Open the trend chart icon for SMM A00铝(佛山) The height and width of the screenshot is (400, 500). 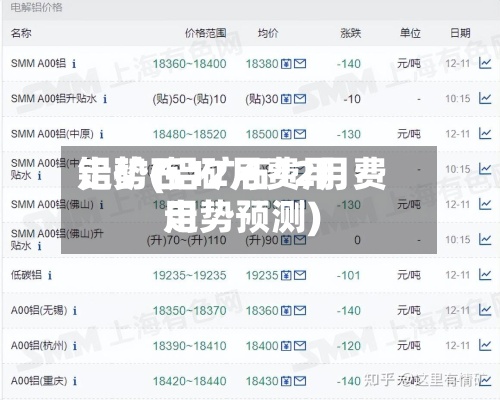point(485,204)
